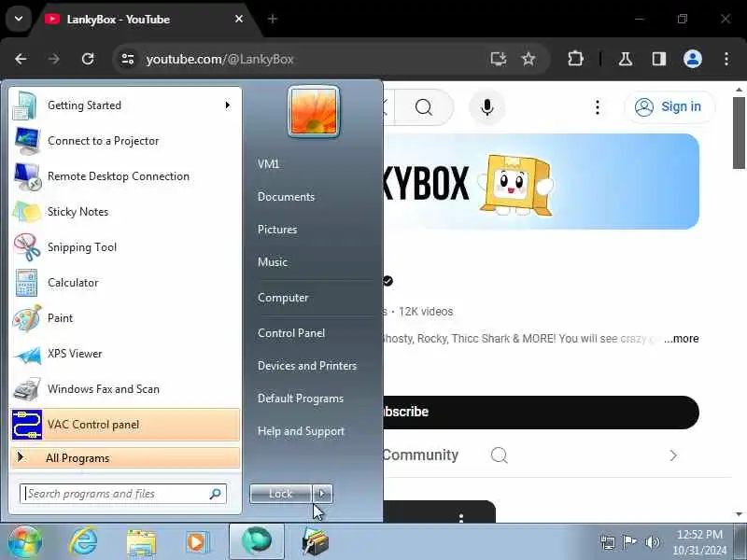Open Computer from Start menu
The height and width of the screenshot is (560, 747).
tap(283, 298)
